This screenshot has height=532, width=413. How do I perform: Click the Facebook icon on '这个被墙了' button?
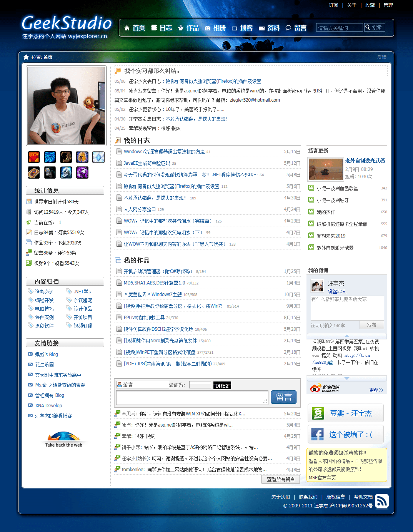point(317,434)
